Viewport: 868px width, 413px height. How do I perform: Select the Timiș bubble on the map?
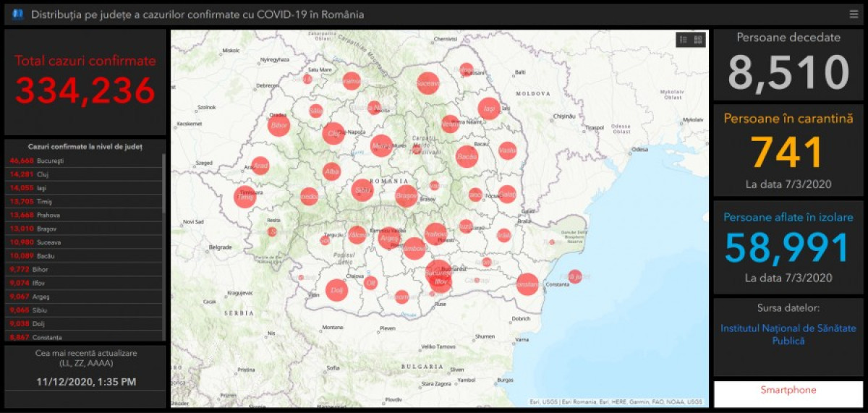[244, 197]
